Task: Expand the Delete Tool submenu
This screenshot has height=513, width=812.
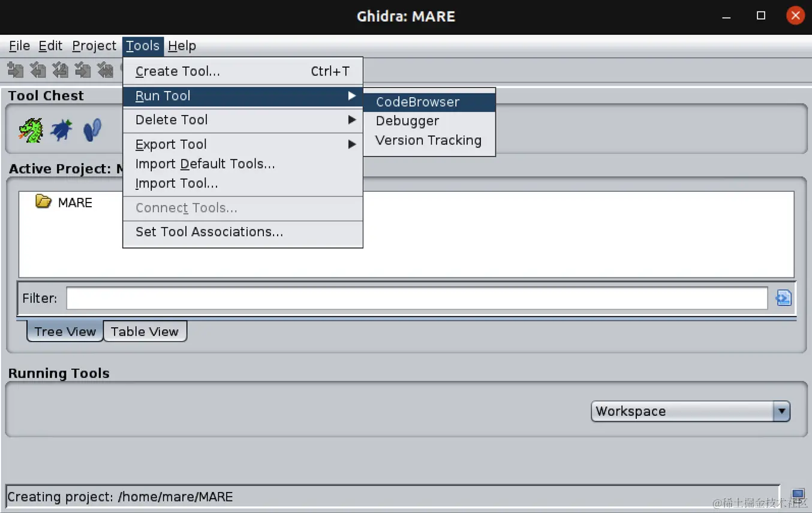Action: (x=243, y=120)
